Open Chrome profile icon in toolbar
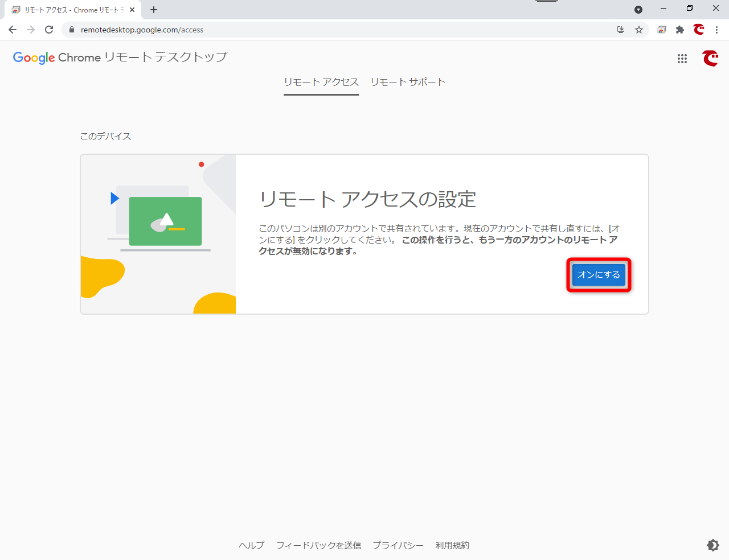This screenshot has height=560, width=729. pos(699,30)
